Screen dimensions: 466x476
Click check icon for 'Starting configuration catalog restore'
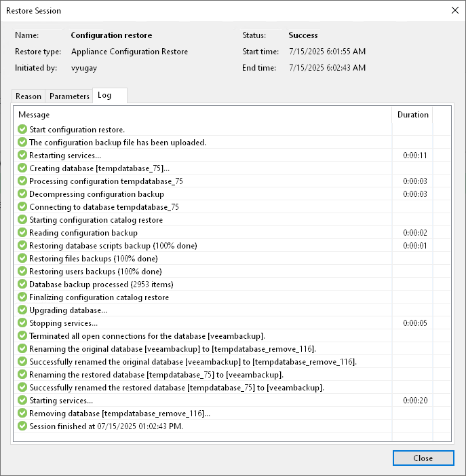click(22, 219)
